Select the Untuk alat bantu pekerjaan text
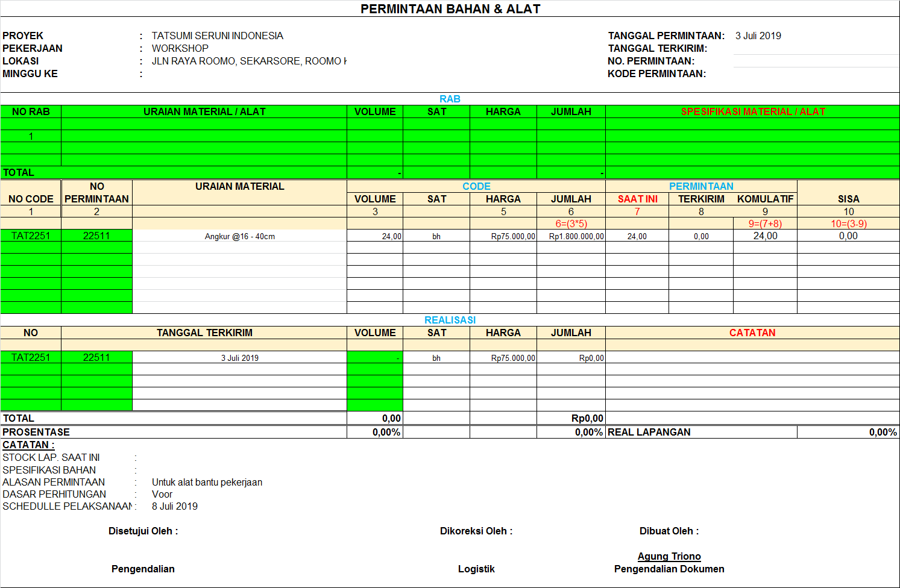The image size is (900, 588). pos(207,482)
